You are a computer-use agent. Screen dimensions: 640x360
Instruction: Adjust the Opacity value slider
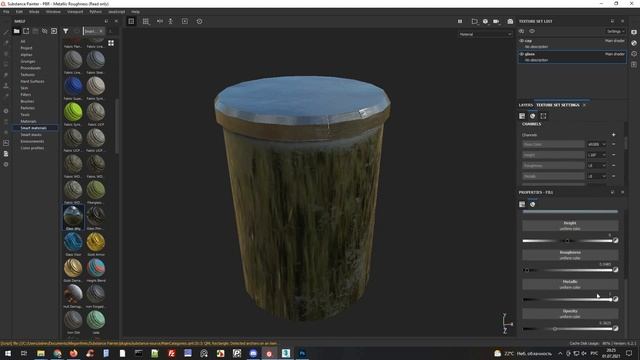[x=567, y=329]
